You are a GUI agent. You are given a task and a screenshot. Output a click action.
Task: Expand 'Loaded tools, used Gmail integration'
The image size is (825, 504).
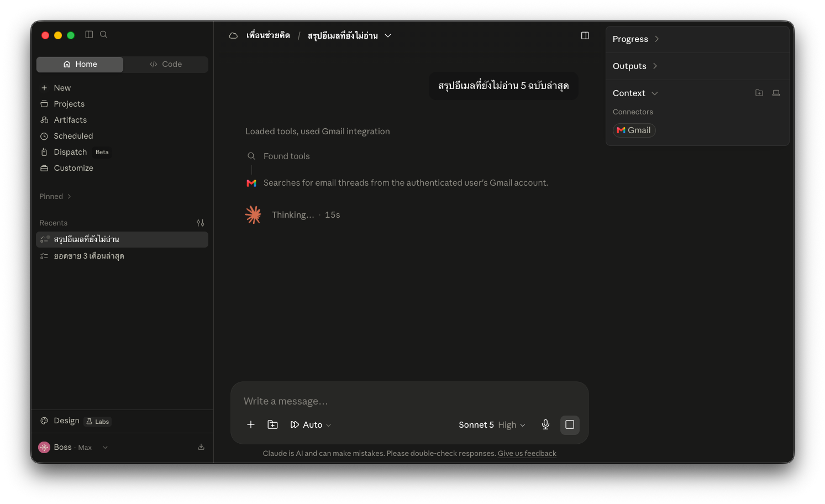pos(318,132)
